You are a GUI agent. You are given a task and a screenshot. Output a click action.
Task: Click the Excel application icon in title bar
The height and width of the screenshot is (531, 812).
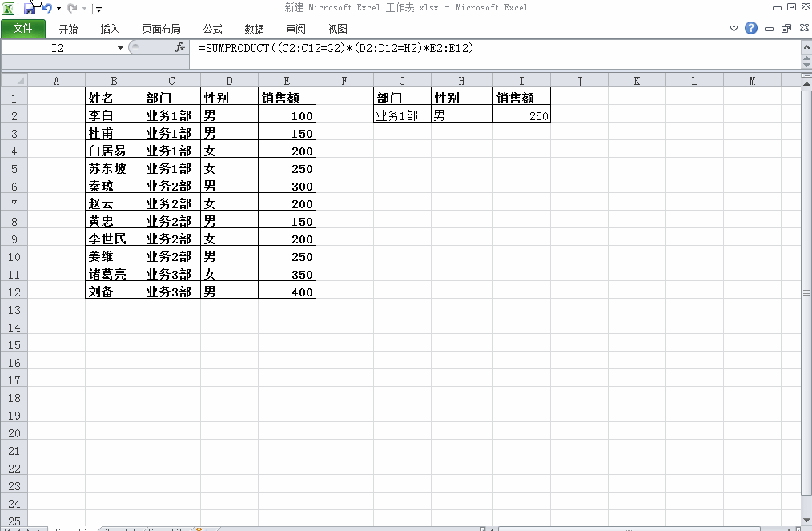(x=9, y=7)
